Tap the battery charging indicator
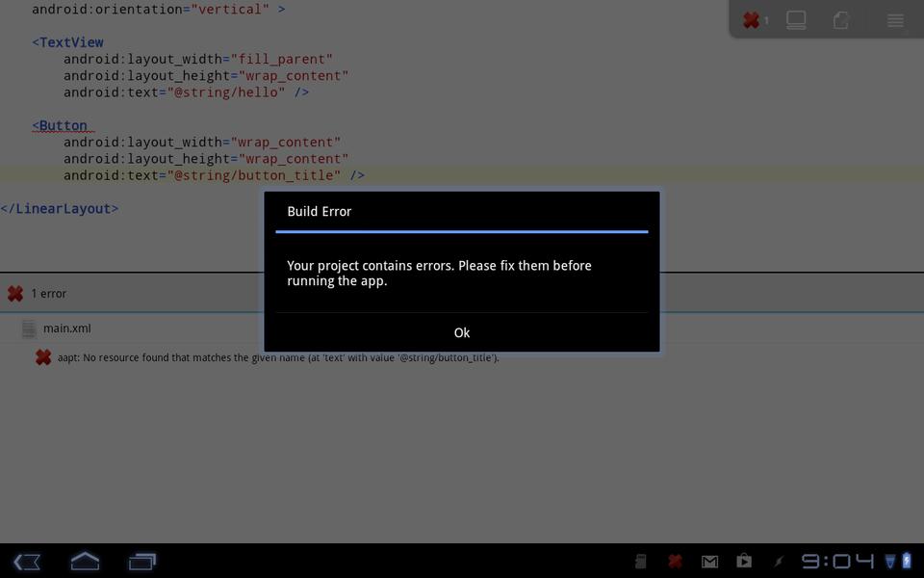924x578 pixels. click(907, 561)
